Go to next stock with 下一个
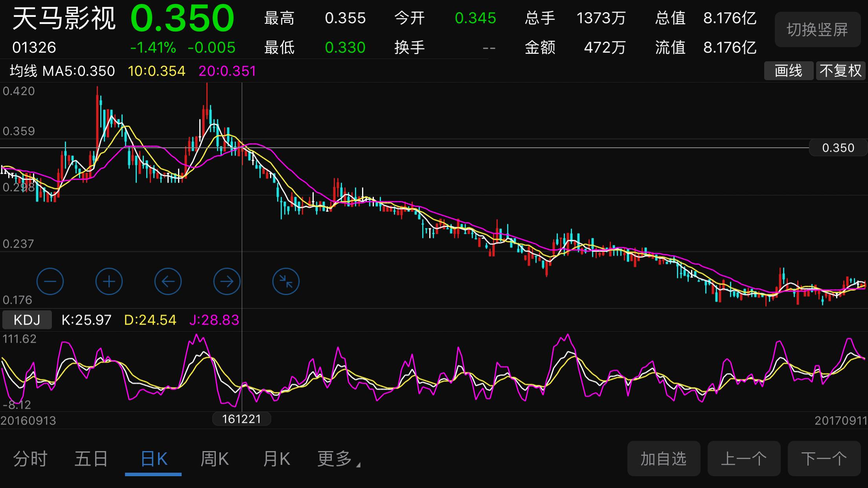 (824, 459)
